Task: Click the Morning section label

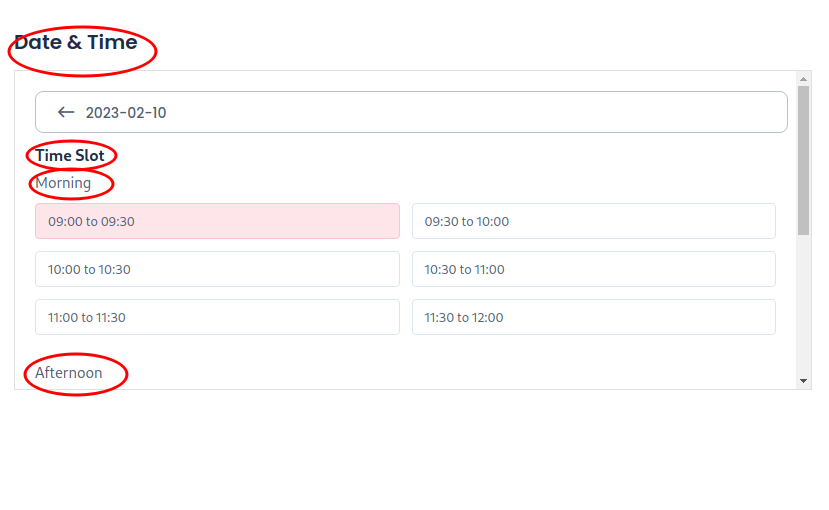Action: tap(63, 183)
